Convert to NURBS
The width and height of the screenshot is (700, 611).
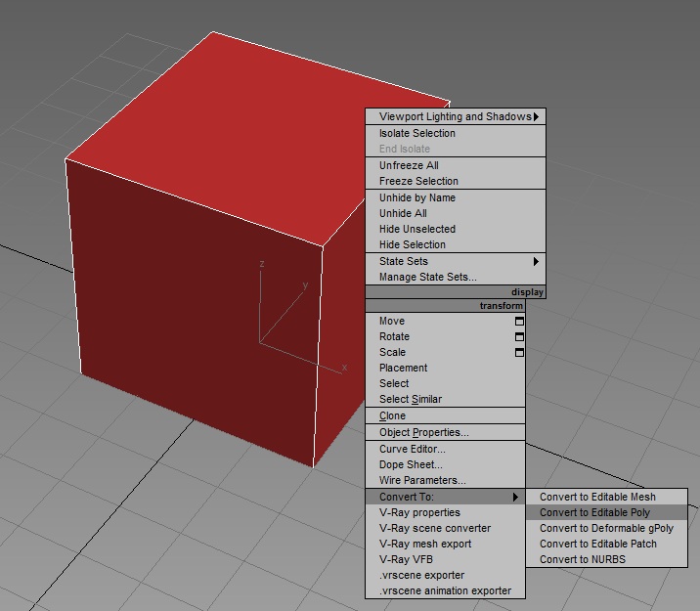[x=607, y=559]
